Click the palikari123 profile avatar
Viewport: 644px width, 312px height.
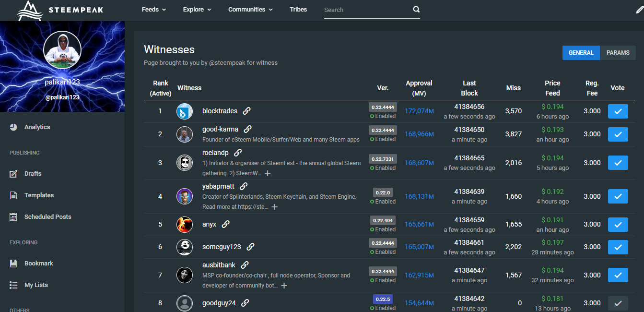(x=62, y=50)
